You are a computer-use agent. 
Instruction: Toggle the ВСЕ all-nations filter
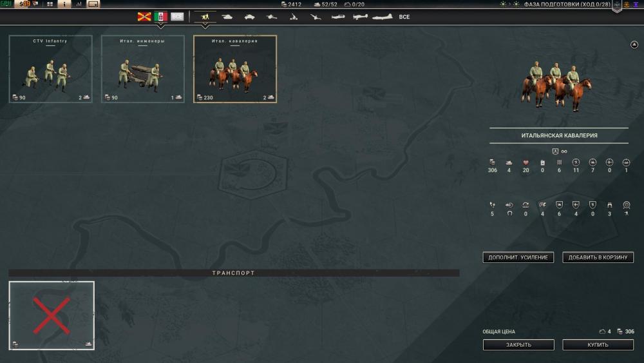pyautogui.click(x=177, y=16)
